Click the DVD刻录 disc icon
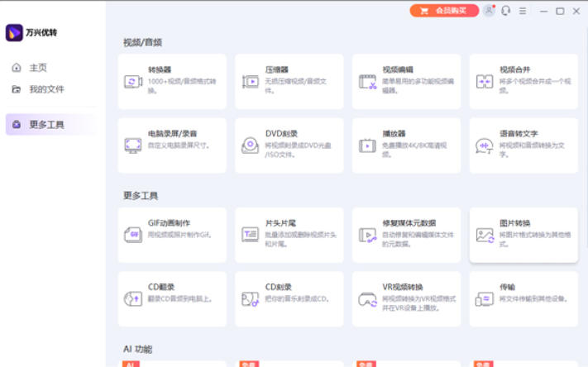The width and height of the screenshot is (588, 367). pyautogui.click(x=250, y=145)
